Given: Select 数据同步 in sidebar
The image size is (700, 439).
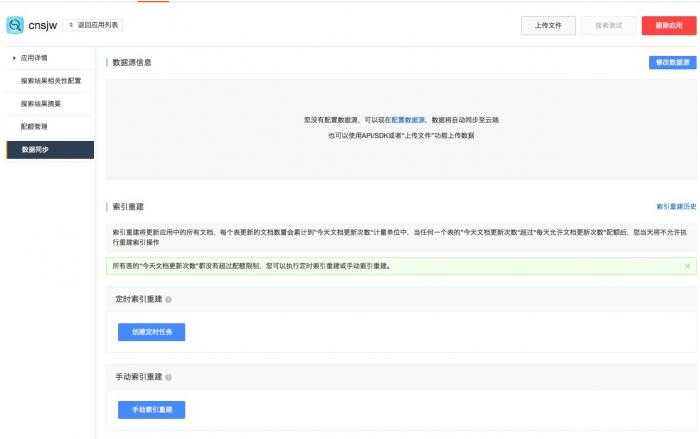Looking at the screenshot, I should (x=50, y=150).
